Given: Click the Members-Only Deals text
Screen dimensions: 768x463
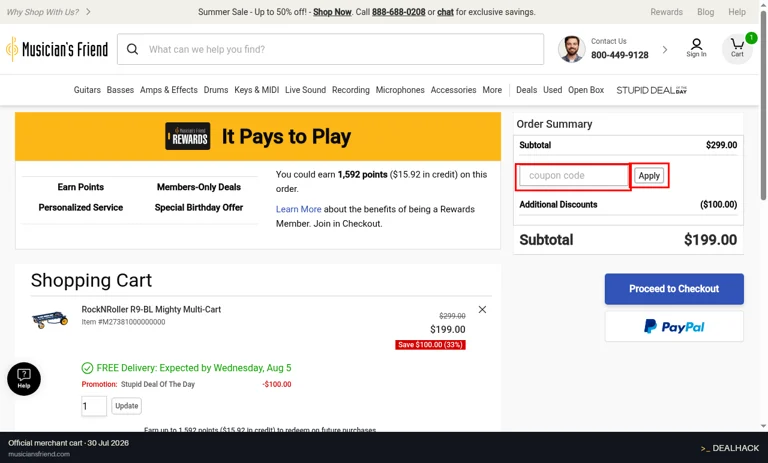Looking at the screenshot, I should pos(199,187).
